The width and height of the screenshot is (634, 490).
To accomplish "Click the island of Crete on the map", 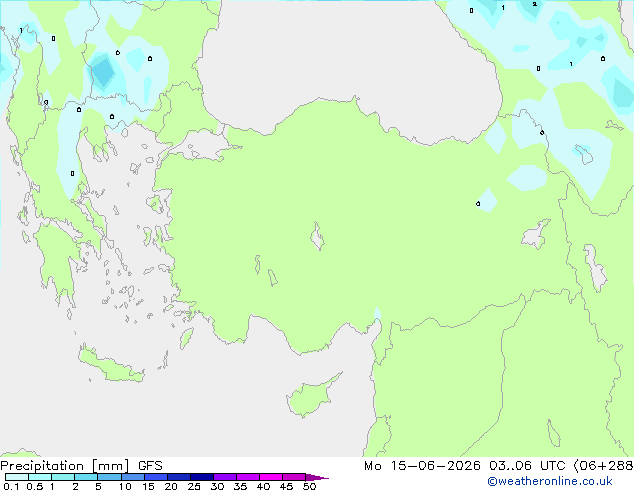I will click(111, 365).
